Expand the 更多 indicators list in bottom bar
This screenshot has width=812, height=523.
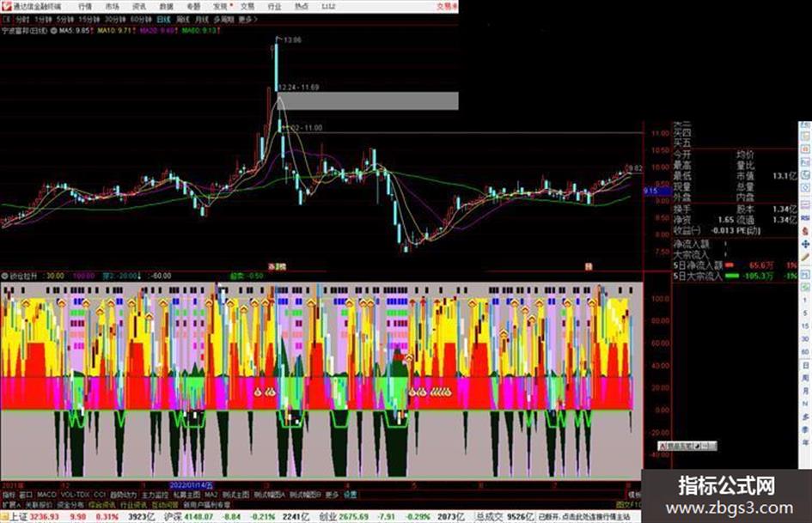point(332,495)
